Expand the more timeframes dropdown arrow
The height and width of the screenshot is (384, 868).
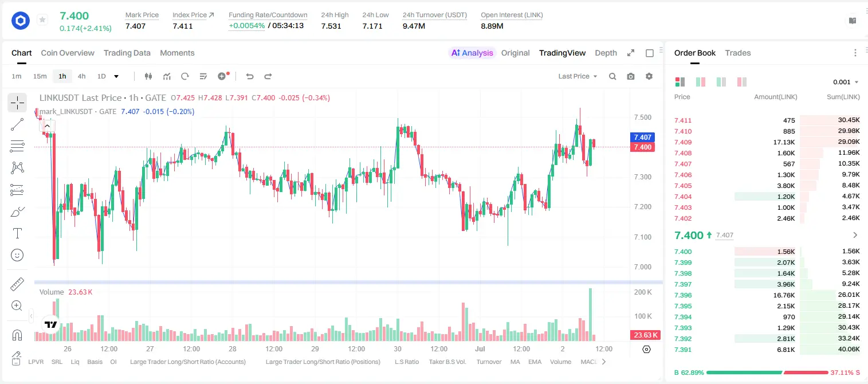116,76
